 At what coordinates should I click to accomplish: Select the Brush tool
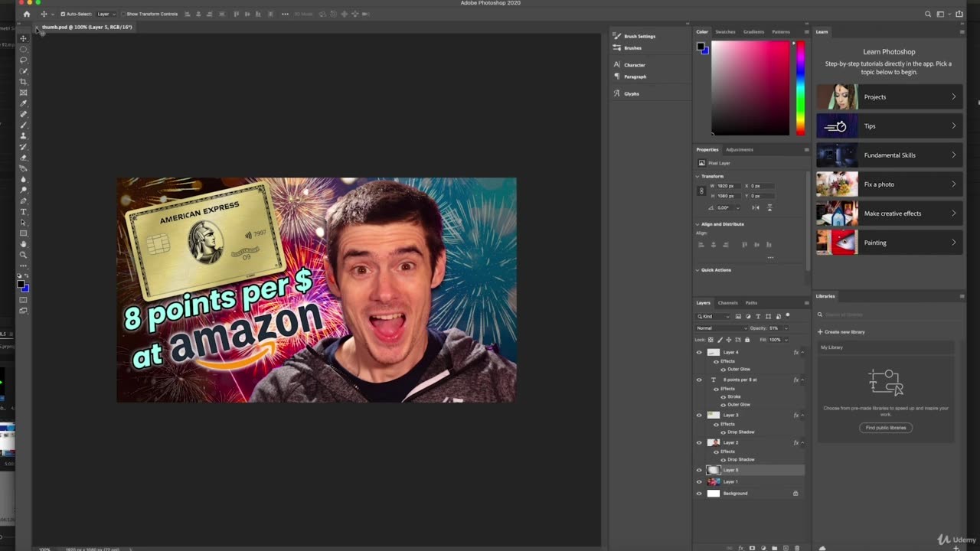[23, 125]
